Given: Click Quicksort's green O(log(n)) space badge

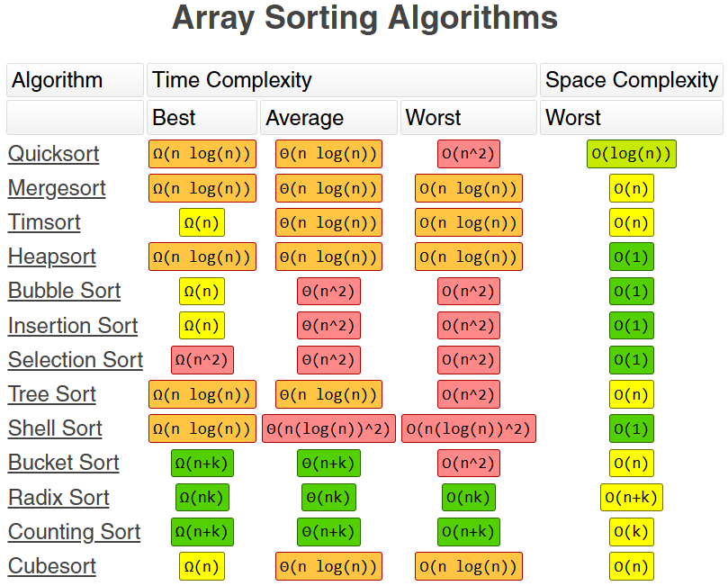Looking at the screenshot, I should tap(631, 154).
